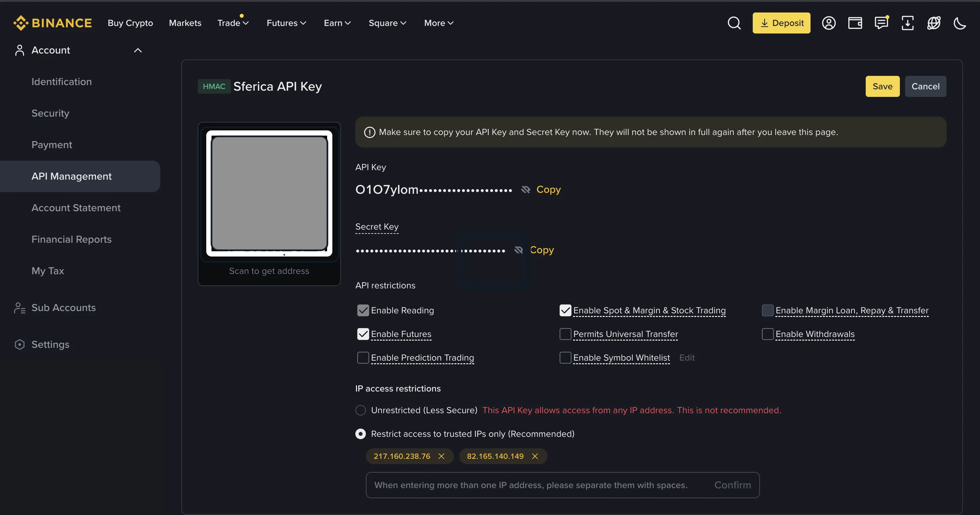This screenshot has width=980, height=515.
Task: Copy the Secret Key
Action: pyautogui.click(x=542, y=250)
